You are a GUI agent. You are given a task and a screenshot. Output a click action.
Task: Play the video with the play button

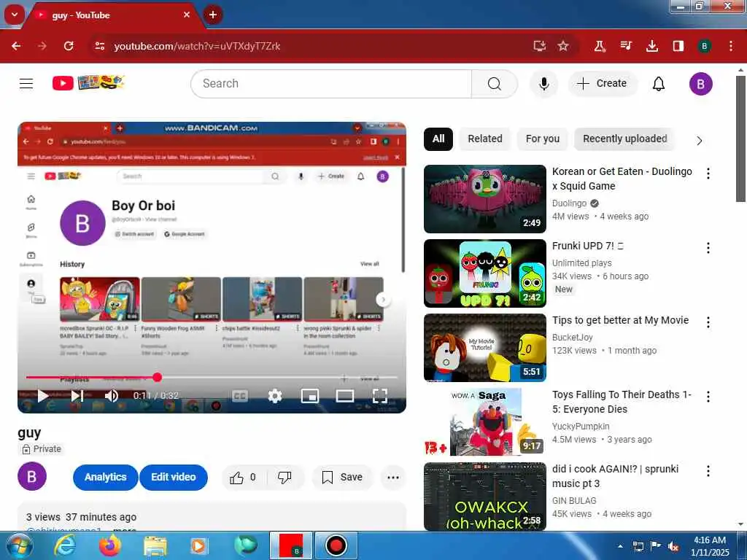pyautogui.click(x=42, y=396)
